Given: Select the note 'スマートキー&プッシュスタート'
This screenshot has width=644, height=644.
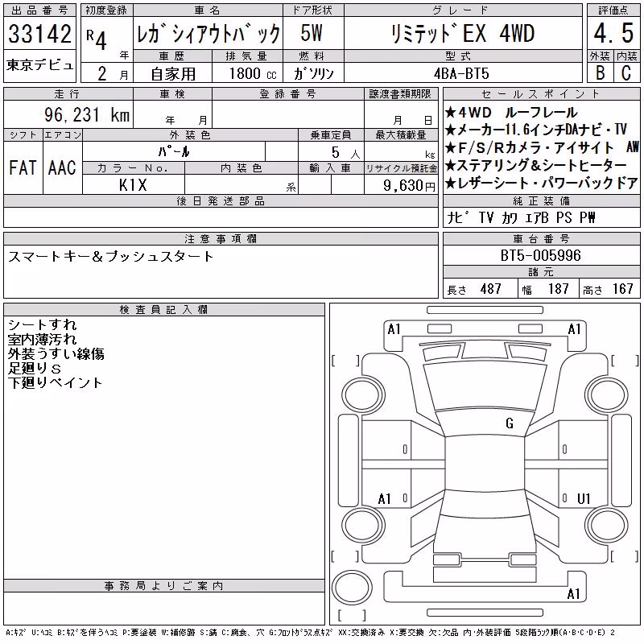Looking at the screenshot, I should 111,257.
